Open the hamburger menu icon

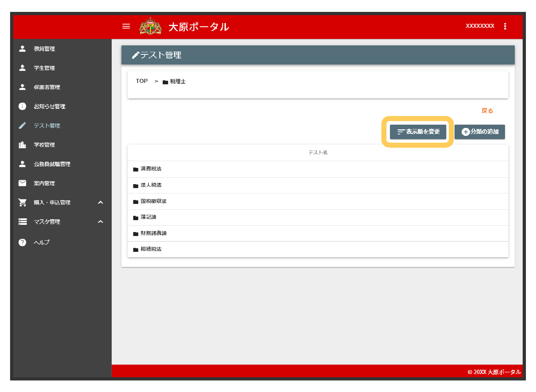(x=126, y=26)
